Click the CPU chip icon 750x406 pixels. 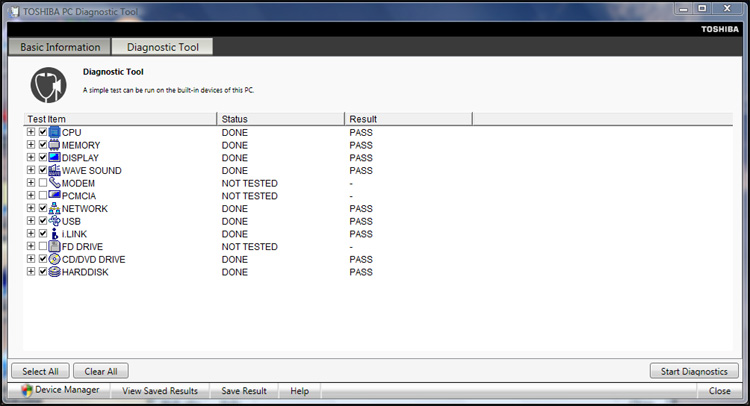[55, 132]
